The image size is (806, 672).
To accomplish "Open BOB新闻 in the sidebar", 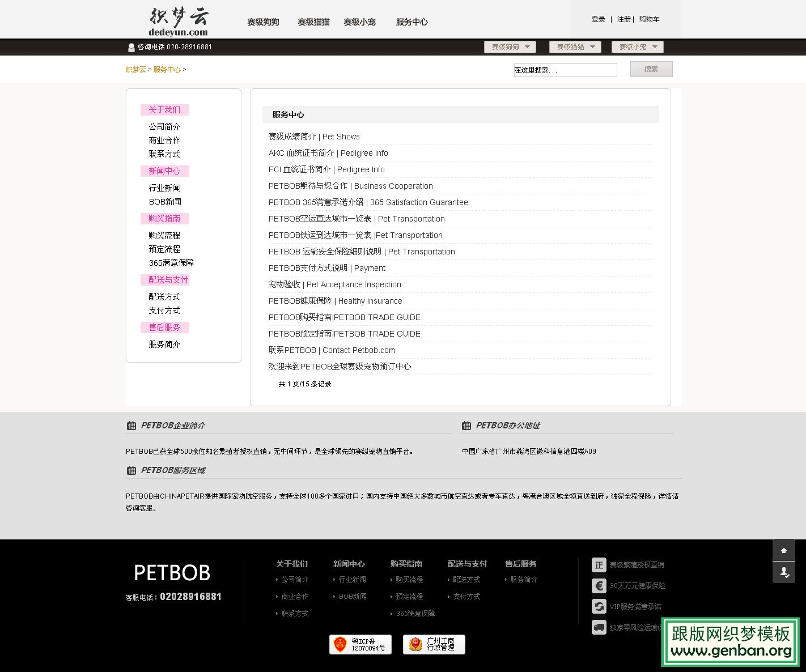I will (166, 202).
